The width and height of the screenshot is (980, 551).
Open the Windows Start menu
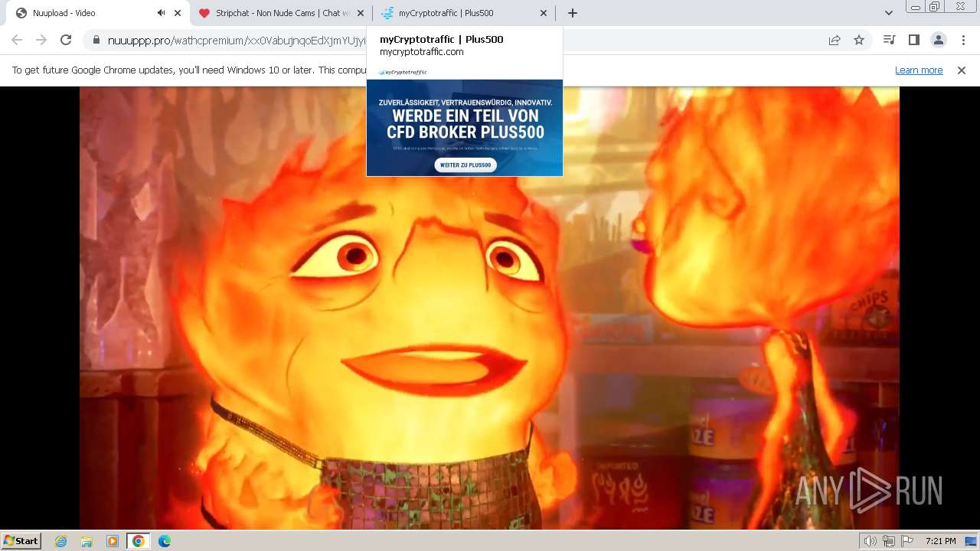[21, 540]
